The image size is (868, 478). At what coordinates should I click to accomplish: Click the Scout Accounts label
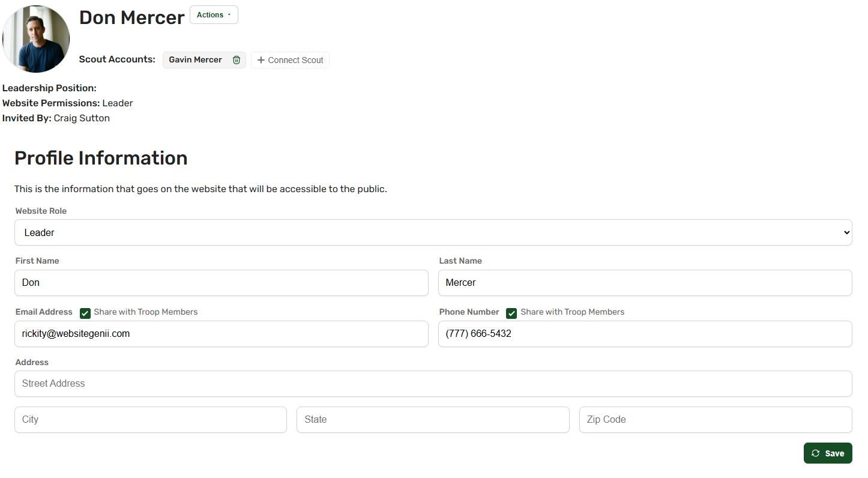tap(117, 59)
